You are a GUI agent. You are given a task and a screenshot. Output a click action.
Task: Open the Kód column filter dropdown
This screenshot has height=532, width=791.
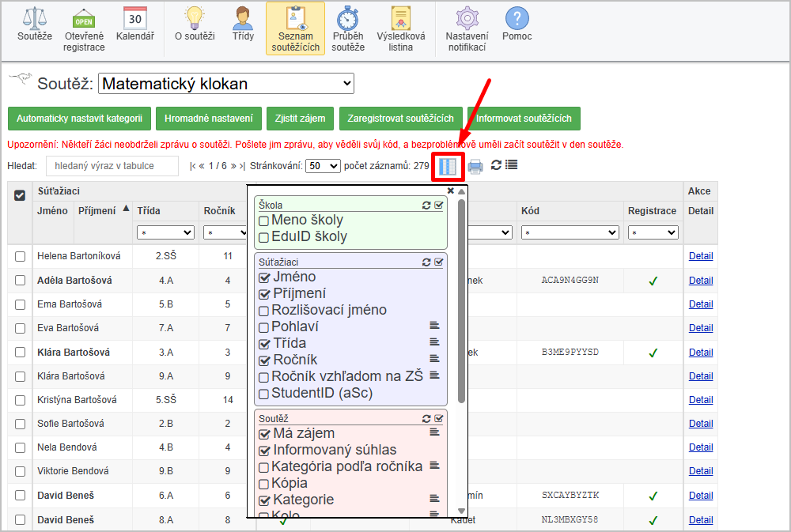[570, 232]
